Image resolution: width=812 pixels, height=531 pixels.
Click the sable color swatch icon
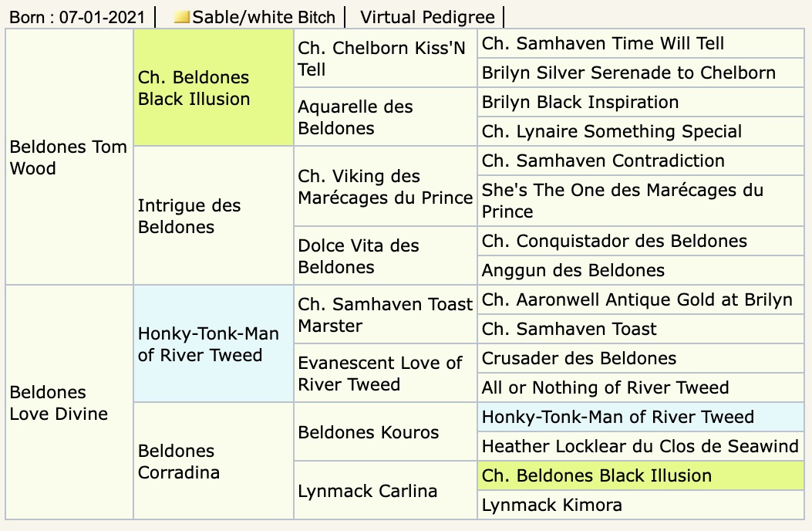tap(182, 17)
